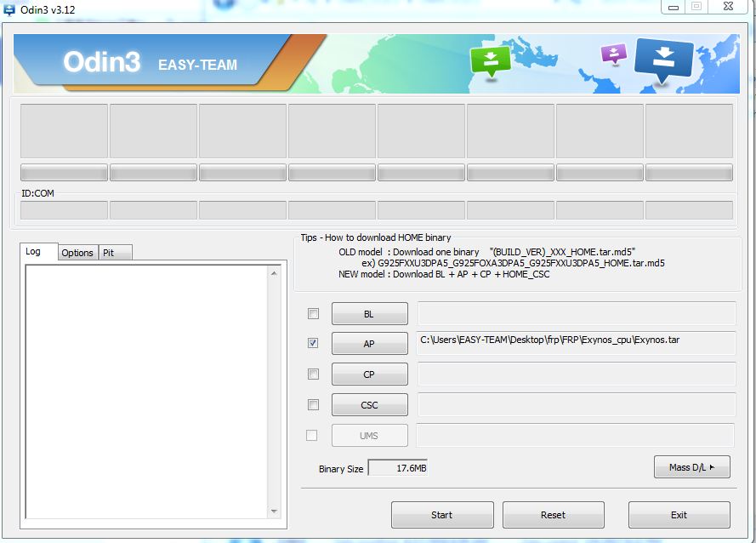Browse for a BL file
The height and width of the screenshot is (543, 756).
[x=370, y=314]
